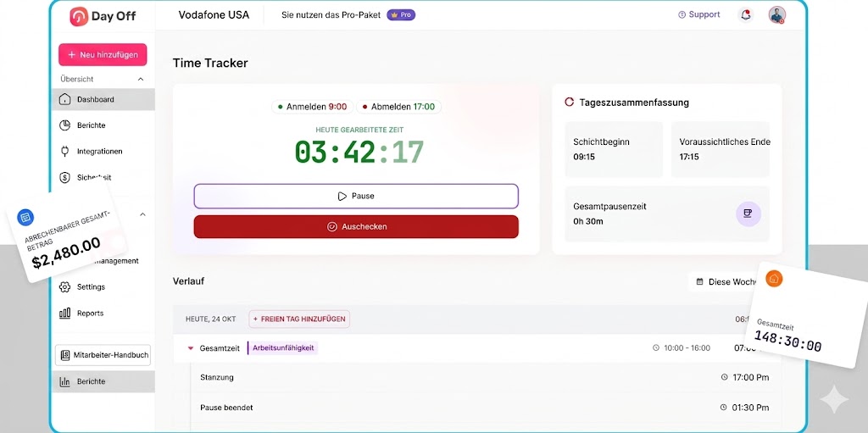The image size is (868, 433).
Task: Open the user profile avatar
Action: pyautogui.click(x=776, y=15)
